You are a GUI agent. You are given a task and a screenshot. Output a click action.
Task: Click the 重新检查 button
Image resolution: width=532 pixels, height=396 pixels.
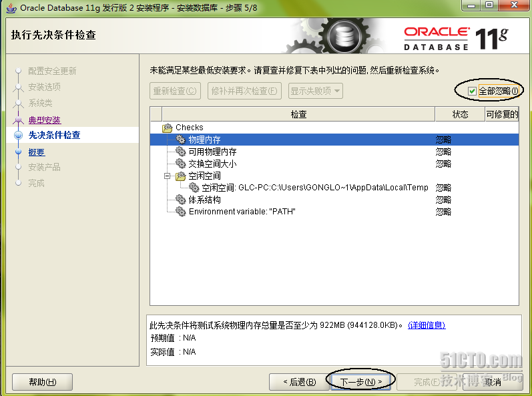175,91
